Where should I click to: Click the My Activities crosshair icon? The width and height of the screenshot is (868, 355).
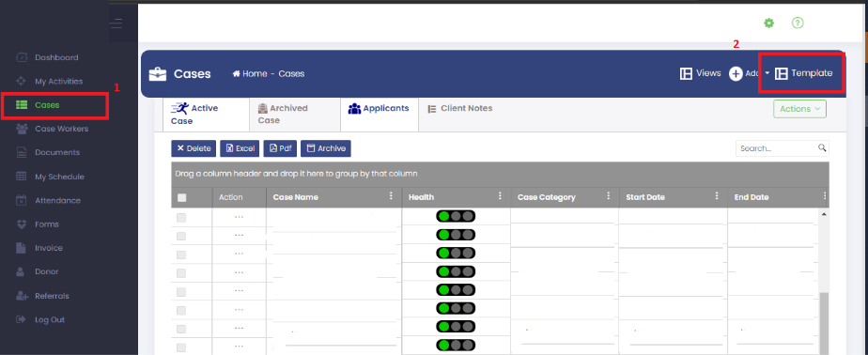pyautogui.click(x=22, y=82)
